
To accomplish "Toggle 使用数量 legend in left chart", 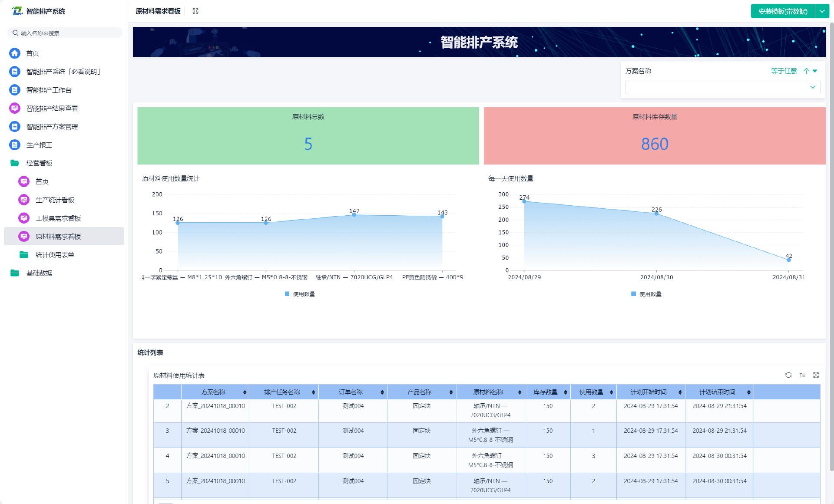I will 300,294.
